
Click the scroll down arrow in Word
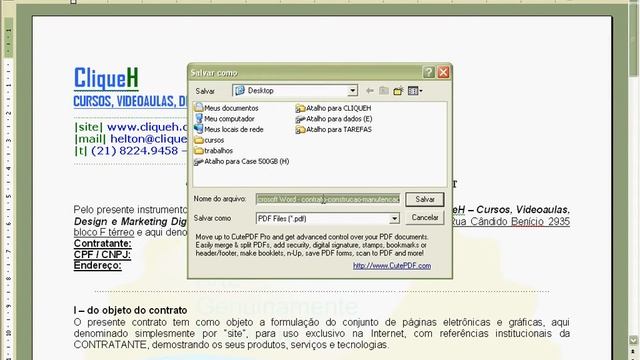click(633, 340)
